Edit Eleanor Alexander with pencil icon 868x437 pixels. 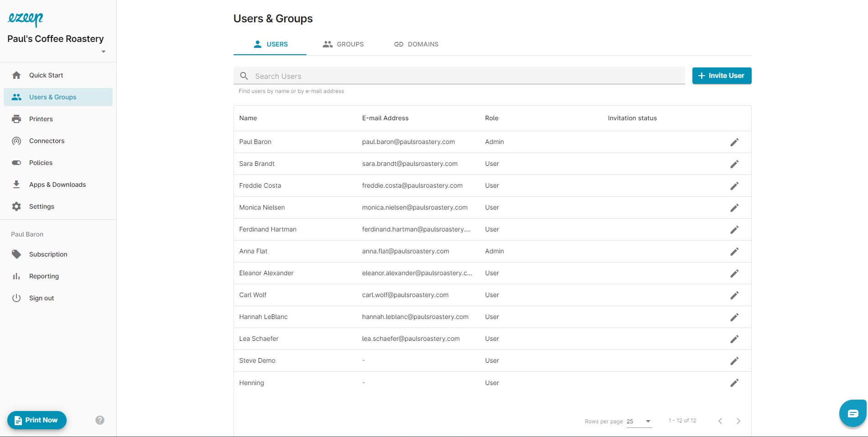pos(734,273)
